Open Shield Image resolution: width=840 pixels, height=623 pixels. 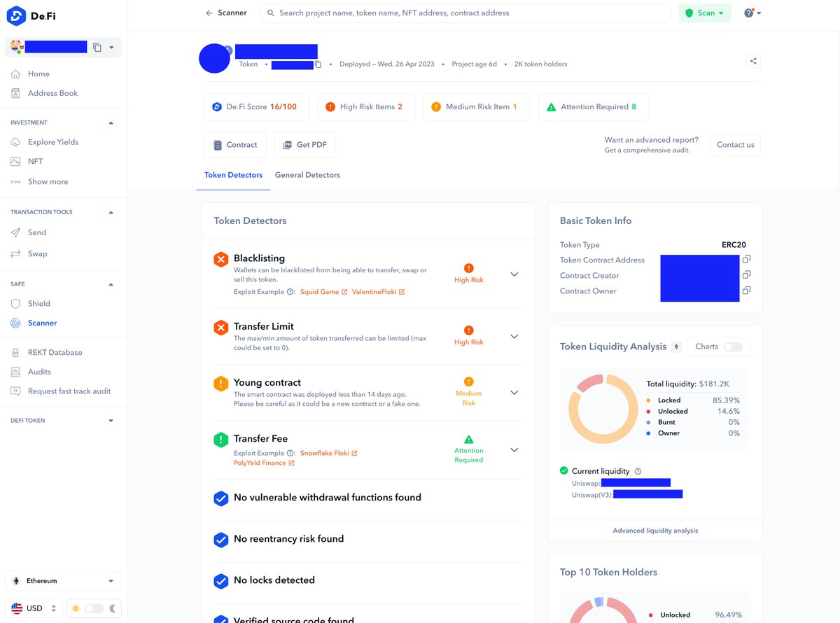[x=39, y=304]
